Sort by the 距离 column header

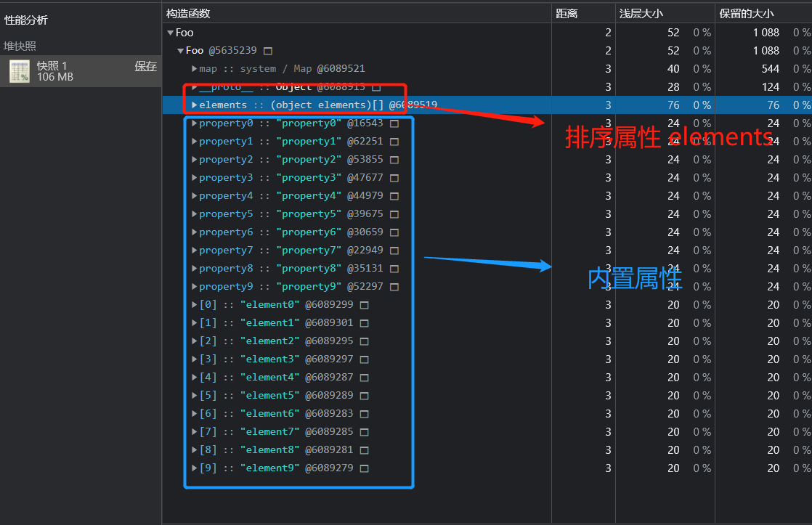(x=584, y=14)
